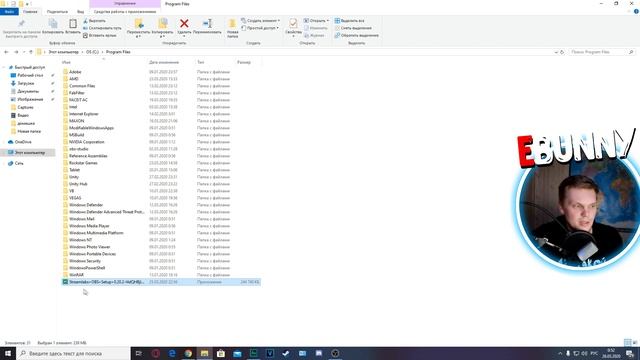Select the Adobe folder row
Image resolution: width=640 pixels, height=360 pixels.
pos(161,72)
